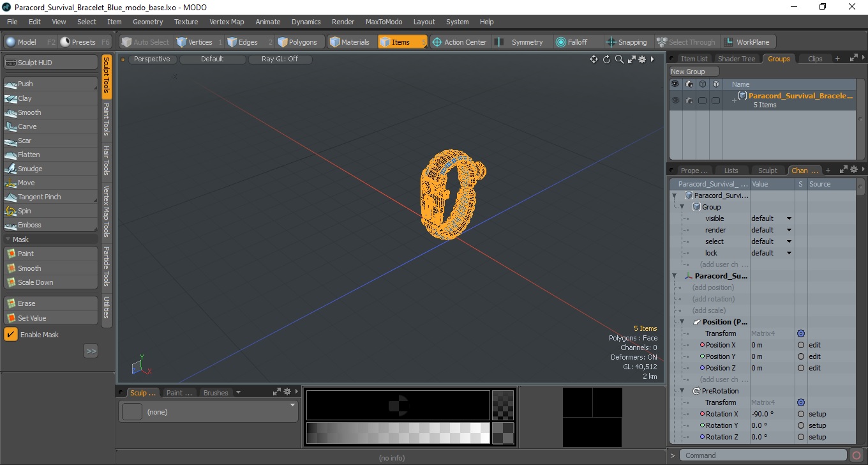Click Position X source radio circle

pos(801,345)
